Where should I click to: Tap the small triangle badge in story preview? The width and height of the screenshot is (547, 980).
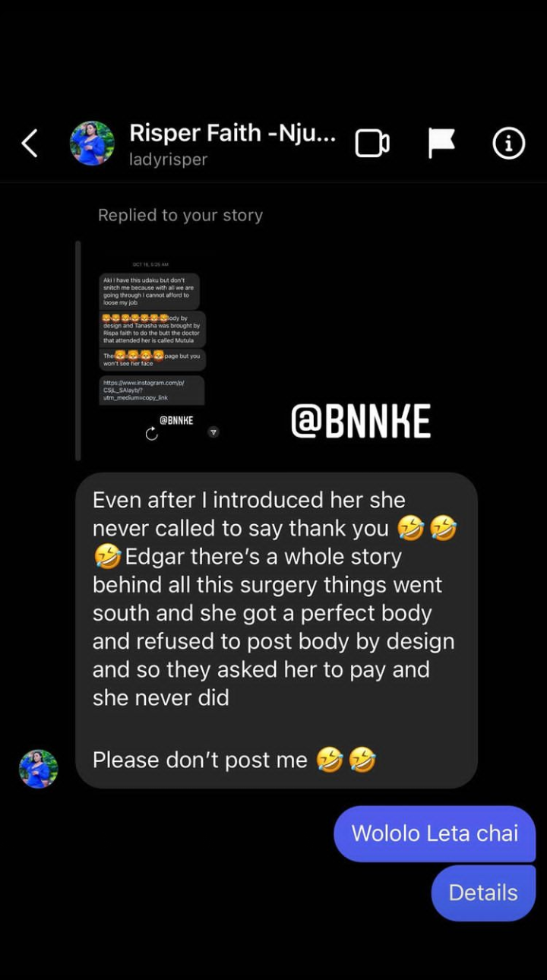pyautogui.click(x=213, y=432)
